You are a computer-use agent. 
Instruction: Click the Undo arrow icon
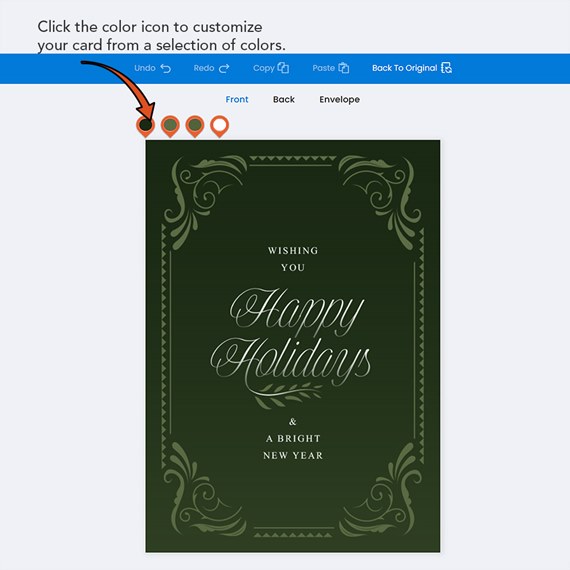pos(166,68)
